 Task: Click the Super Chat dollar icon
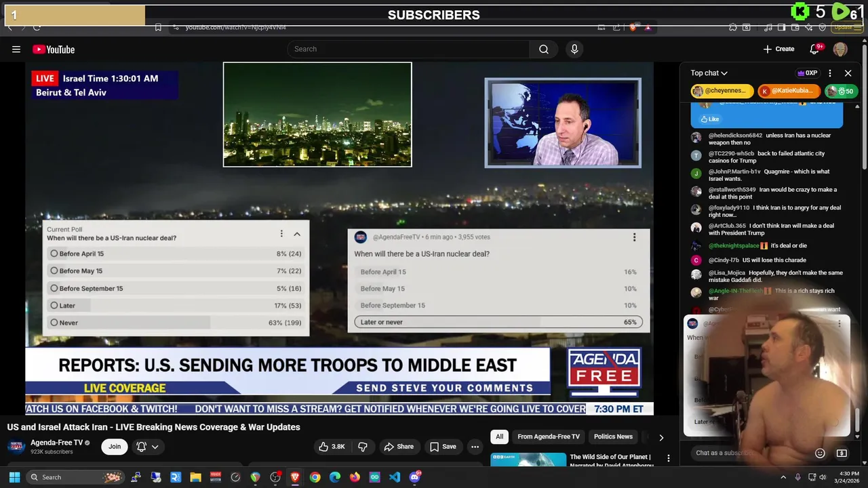pyautogui.click(x=842, y=453)
